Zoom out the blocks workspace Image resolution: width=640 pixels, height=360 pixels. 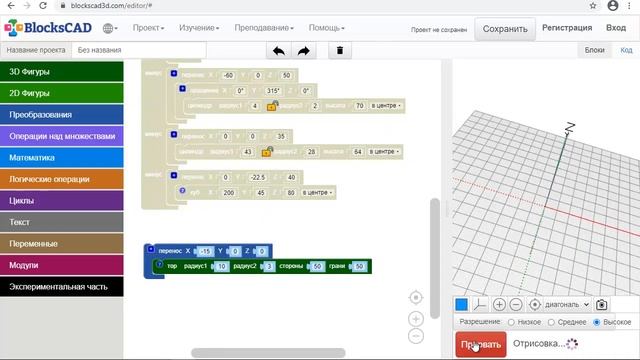click(x=416, y=336)
